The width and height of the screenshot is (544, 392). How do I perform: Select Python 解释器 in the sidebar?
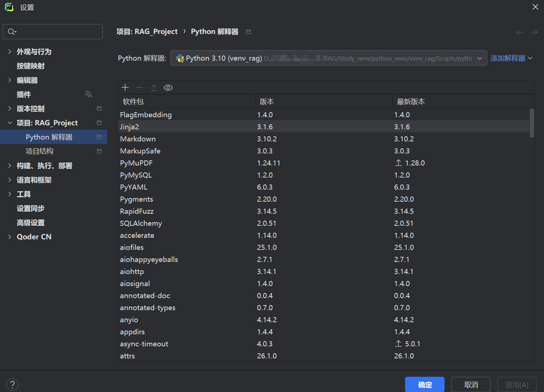pos(53,137)
